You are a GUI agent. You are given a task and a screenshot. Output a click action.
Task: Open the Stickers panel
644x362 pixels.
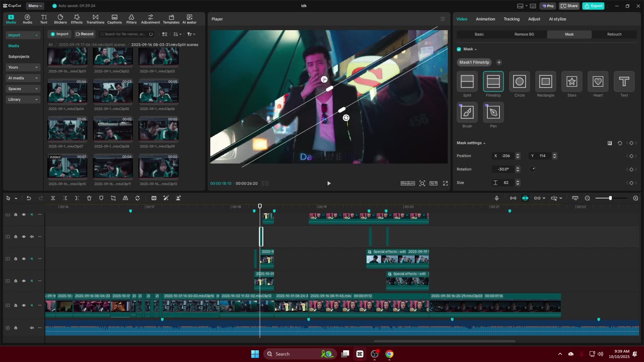coord(60,19)
